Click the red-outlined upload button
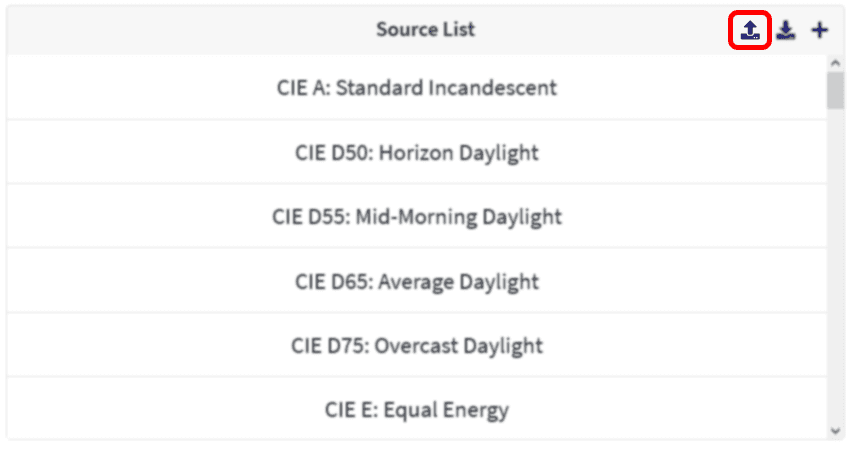Image resolution: width=853 pixels, height=450 pixels. 750,30
